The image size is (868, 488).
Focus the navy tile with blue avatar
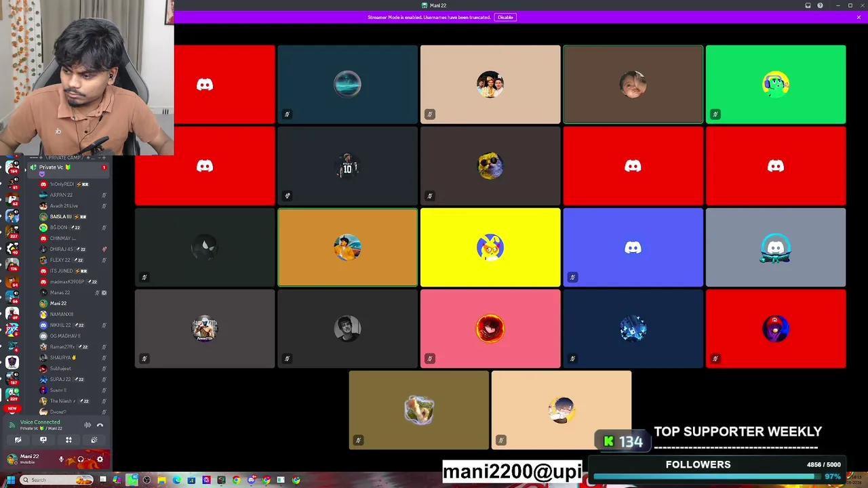point(633,329)
